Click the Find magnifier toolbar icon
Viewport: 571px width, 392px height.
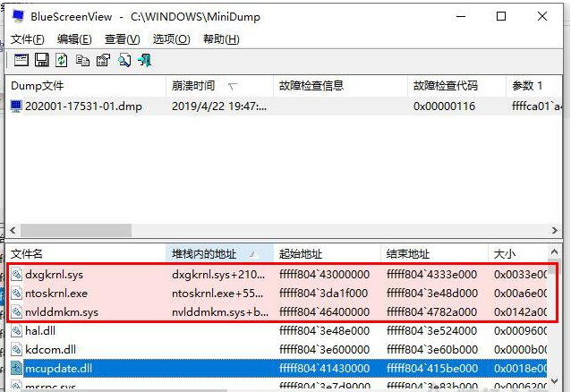[124, 60]
